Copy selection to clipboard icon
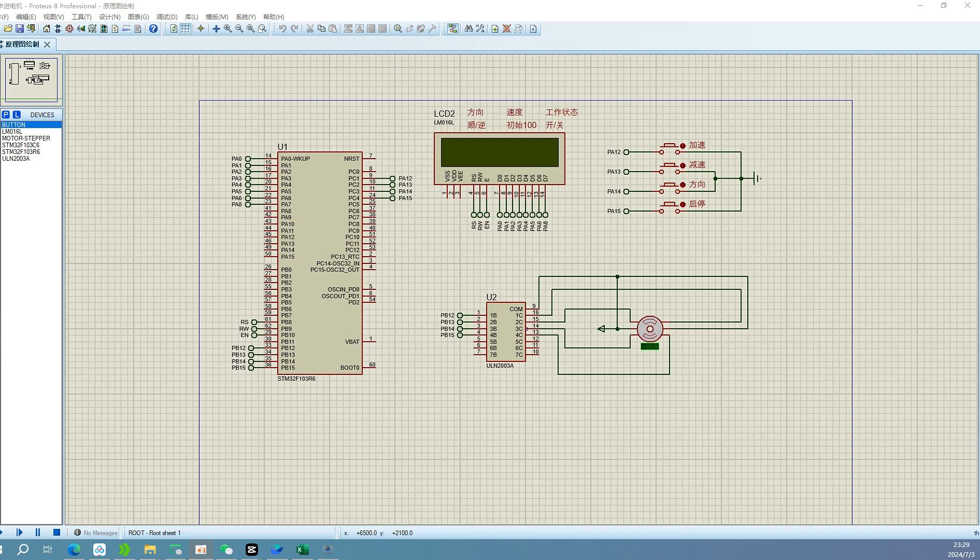Viewport: 980px width, 560px height. (321, 29)
